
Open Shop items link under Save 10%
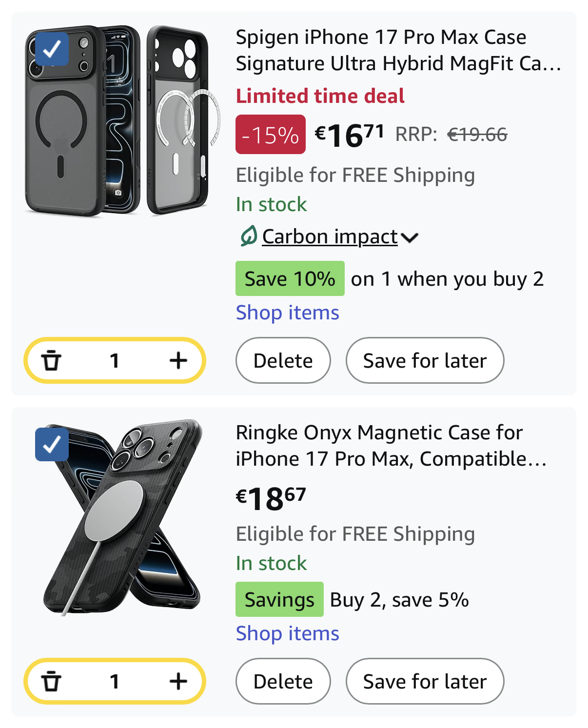tap(287, 313)
